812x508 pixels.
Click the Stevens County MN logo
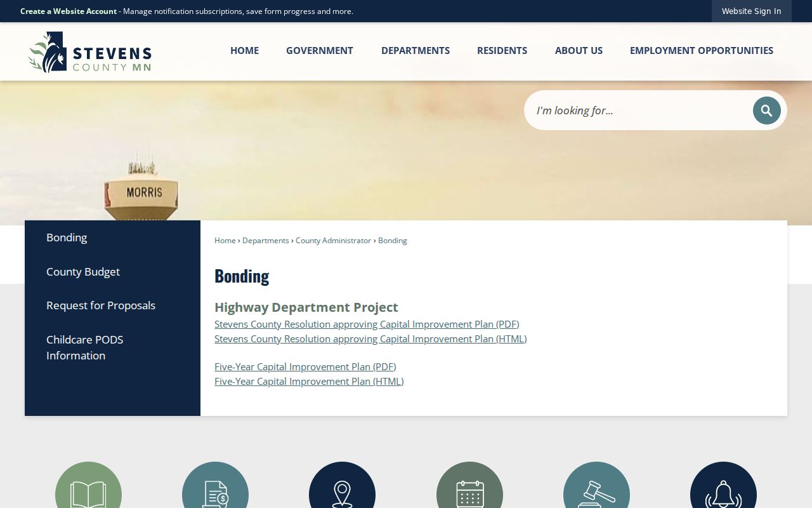coord(90,52)
